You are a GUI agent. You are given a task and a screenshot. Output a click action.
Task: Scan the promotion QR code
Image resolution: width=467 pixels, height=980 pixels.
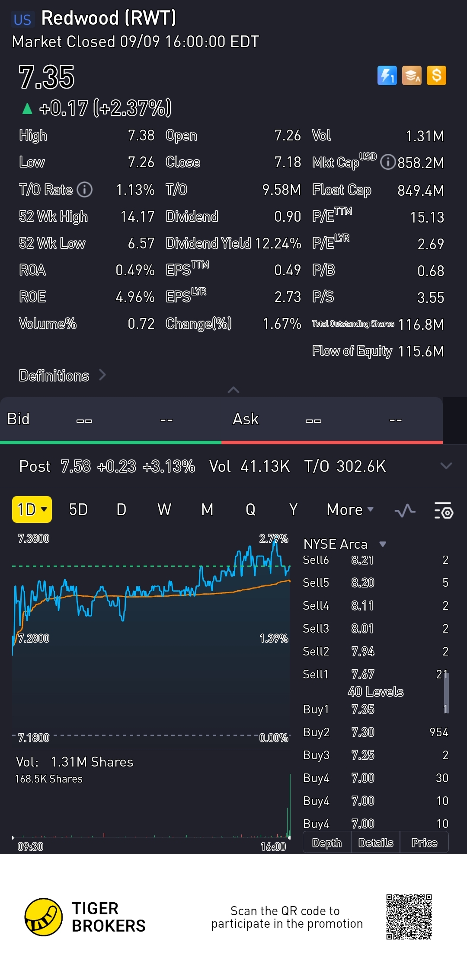click(409, 917)
